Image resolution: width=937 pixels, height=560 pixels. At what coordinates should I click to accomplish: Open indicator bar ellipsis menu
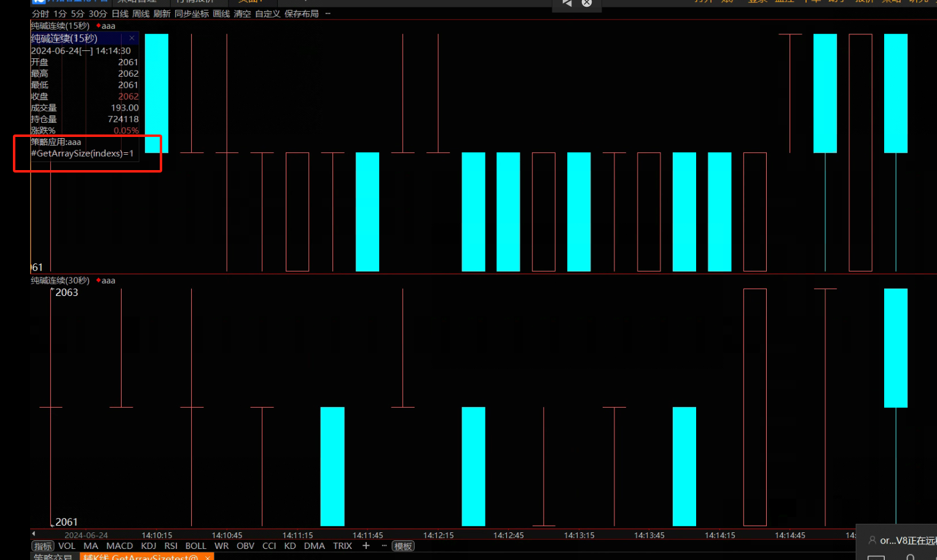(385, 545)
